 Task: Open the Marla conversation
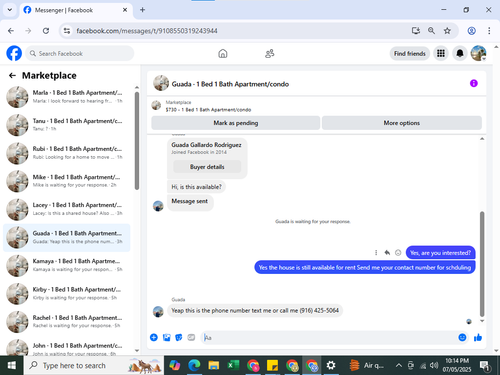click(67, 97)
